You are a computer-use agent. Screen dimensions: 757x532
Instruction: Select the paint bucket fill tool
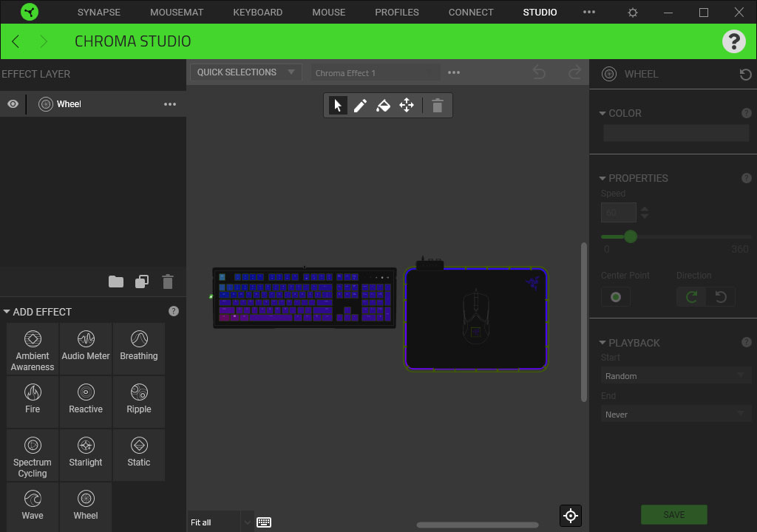(x=384, y=105)
